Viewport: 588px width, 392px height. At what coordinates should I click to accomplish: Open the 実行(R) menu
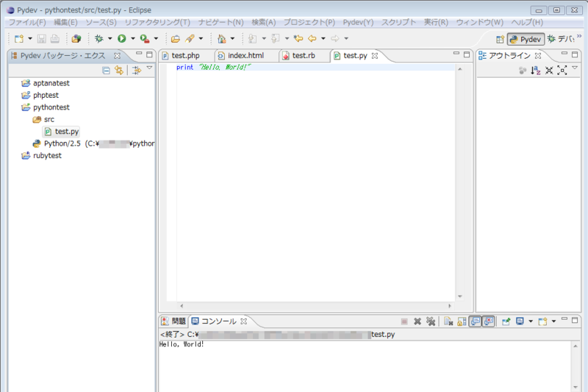[x=436, y=22]
